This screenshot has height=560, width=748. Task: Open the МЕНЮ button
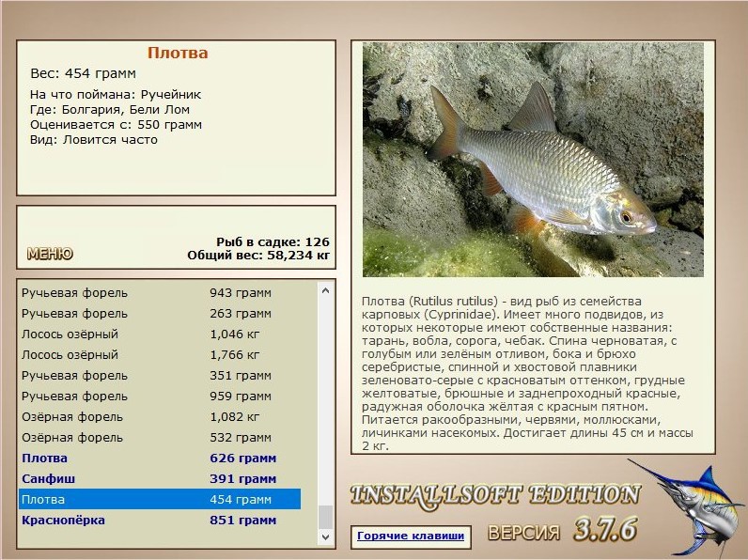[x=50, y=254]
